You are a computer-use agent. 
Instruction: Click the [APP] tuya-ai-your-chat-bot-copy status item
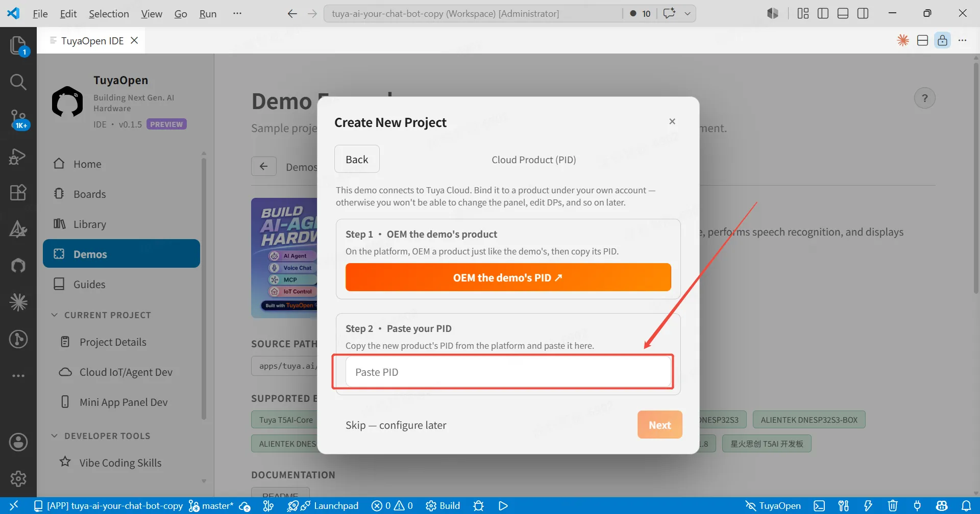[x=108, y=505]
